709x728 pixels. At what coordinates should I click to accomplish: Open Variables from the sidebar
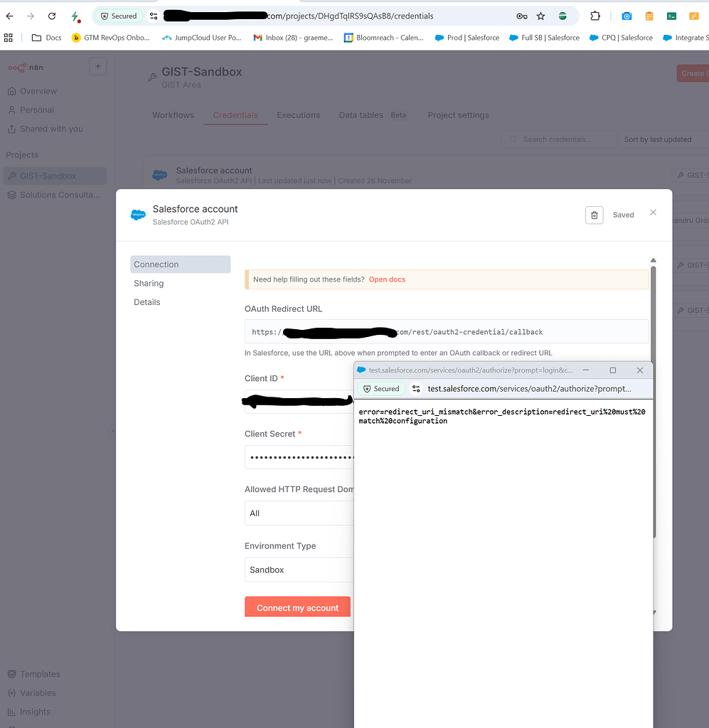37,692
